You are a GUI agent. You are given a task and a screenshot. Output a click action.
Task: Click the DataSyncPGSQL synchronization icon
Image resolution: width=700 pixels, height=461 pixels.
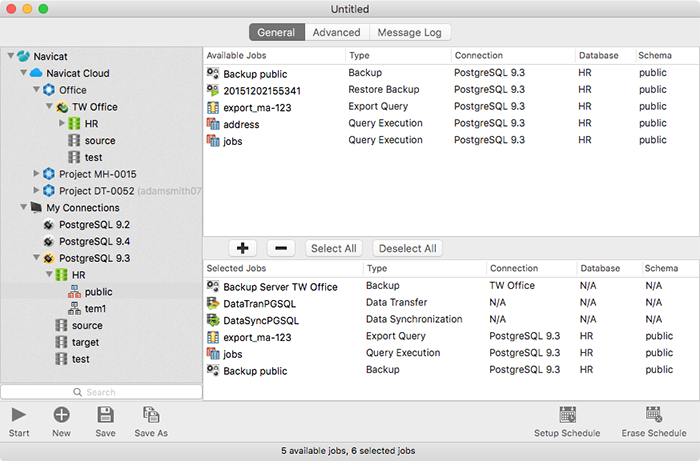pos(213,320)
